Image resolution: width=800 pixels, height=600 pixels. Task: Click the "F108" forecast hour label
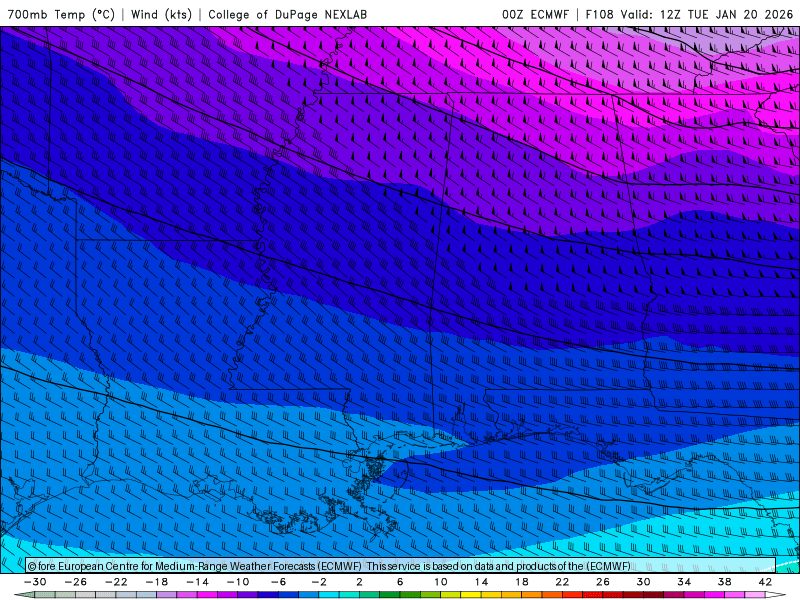(599, 14)
